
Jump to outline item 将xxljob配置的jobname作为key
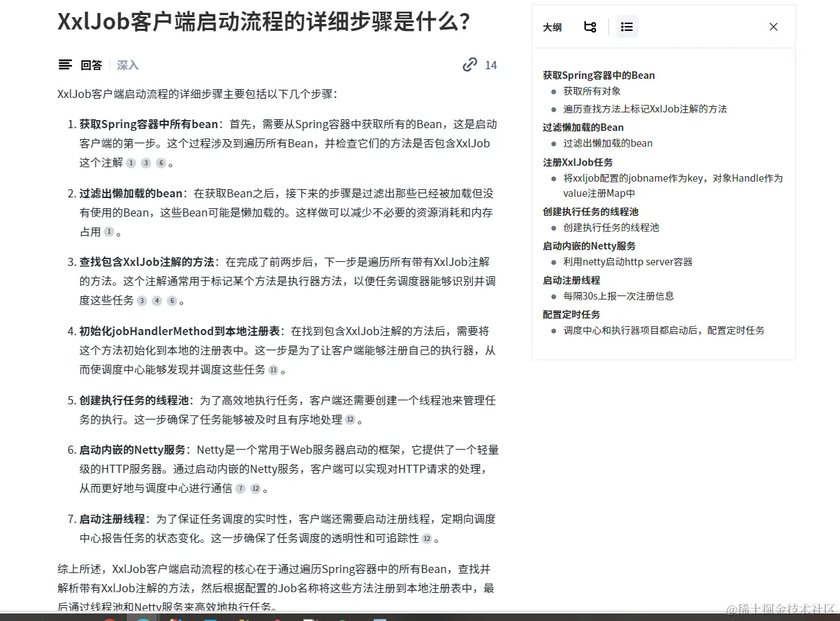pos(673,186)
